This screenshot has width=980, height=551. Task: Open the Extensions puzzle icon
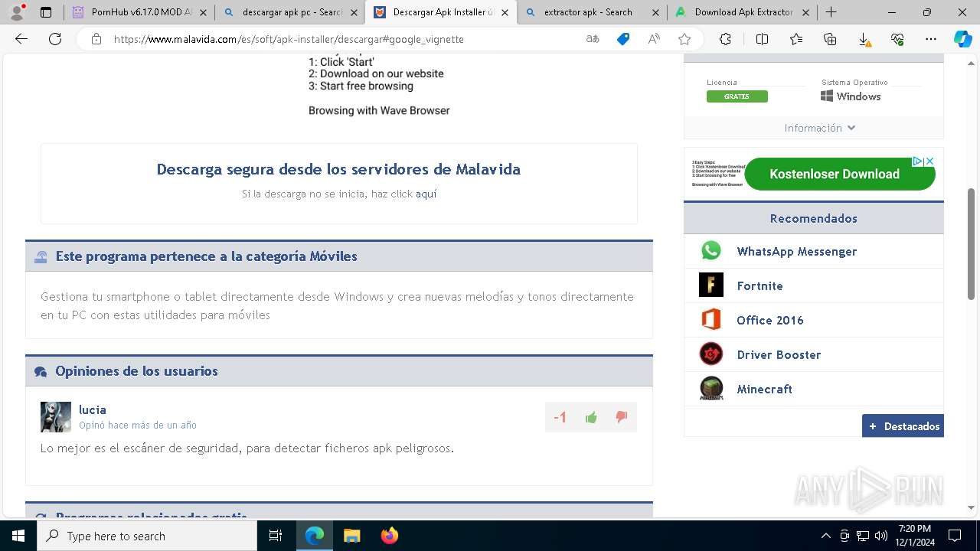coord(725,39)
